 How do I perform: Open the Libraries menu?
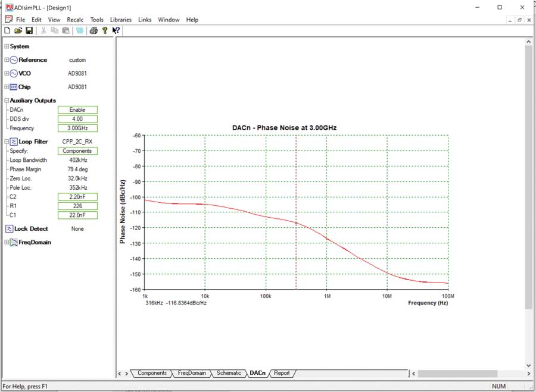[x=121, y=20]
